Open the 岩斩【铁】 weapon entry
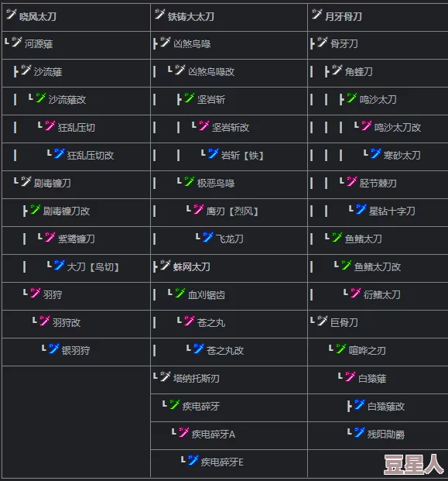This screenshot has height=481, width=448. click(242, 156)
